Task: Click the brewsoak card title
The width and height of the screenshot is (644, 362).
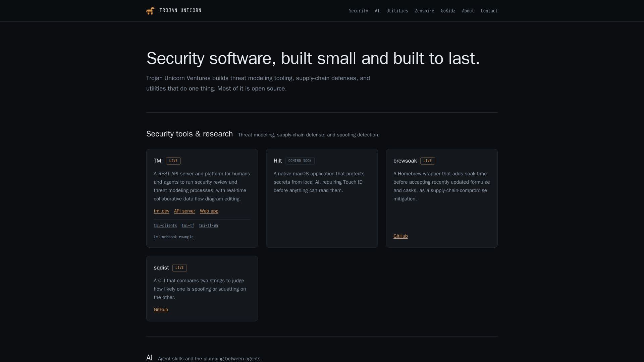Action: click(x=405, y=161)
